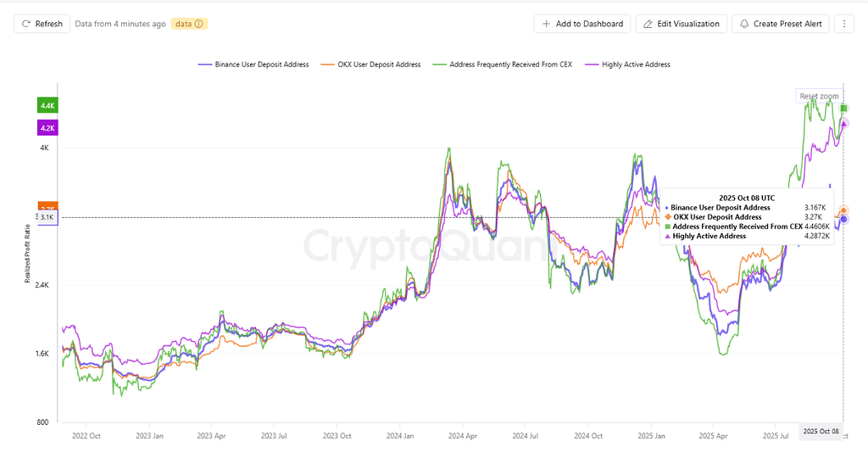Click the purple 4.2K axis value label
Image resolution: width=868 pixels, height=458 pixels.
tap(47, 128)
